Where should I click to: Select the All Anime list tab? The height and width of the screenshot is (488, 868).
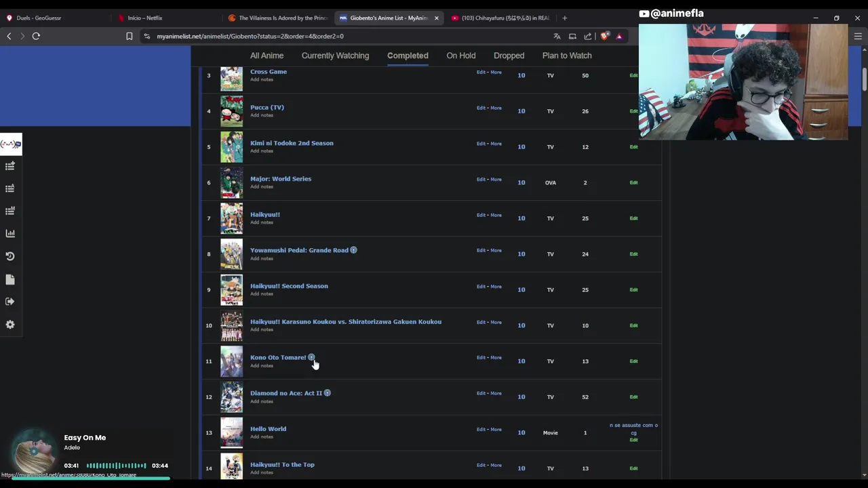tap(267, 56)
